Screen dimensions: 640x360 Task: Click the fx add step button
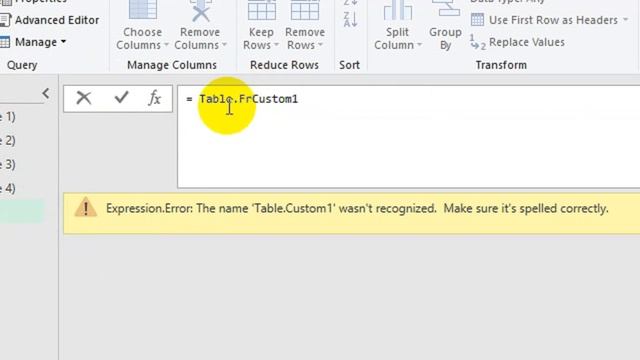pyautogui.click(x=154, y=98)
